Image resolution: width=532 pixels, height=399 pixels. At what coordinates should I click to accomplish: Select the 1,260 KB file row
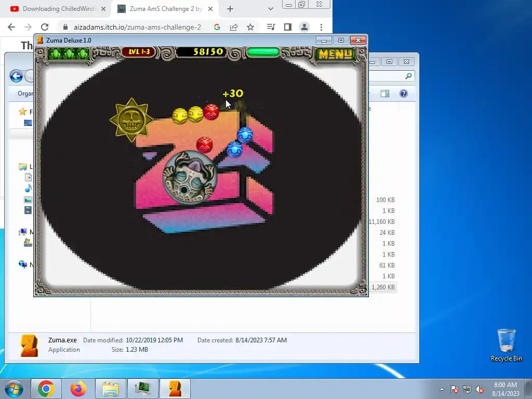coord(383,287)
